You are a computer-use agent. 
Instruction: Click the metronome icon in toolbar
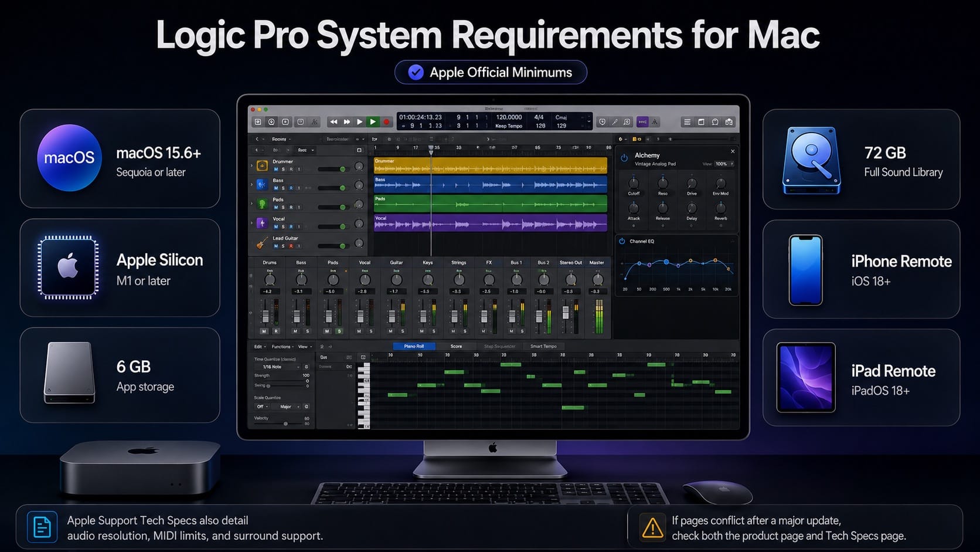[655, 122]
